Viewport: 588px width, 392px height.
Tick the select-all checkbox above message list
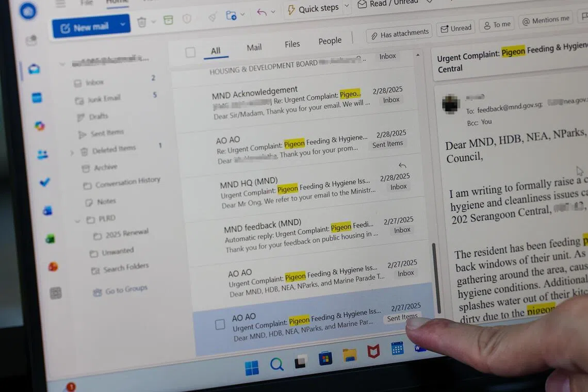(190, 52)
